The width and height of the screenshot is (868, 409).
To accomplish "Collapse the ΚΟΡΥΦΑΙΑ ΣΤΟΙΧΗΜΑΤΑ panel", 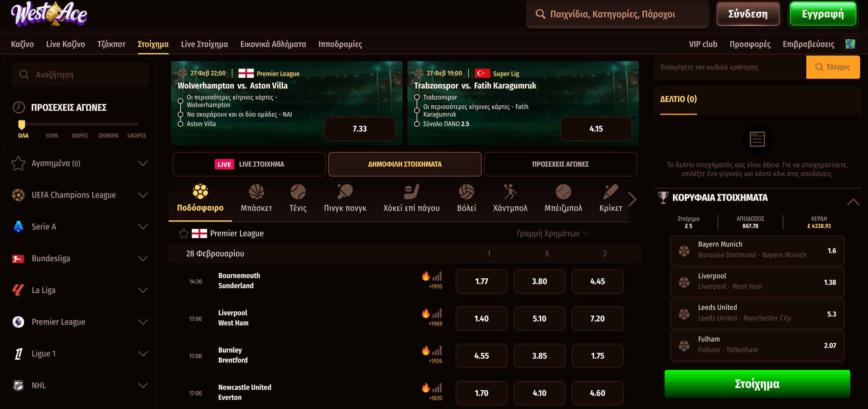I will click(x=853, y=202).
